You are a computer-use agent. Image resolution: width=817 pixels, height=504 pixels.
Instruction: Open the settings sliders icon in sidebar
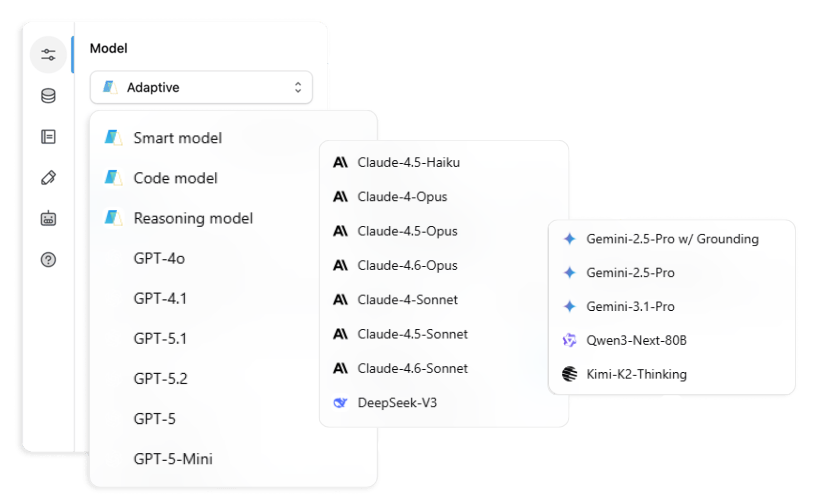[48, 55]
